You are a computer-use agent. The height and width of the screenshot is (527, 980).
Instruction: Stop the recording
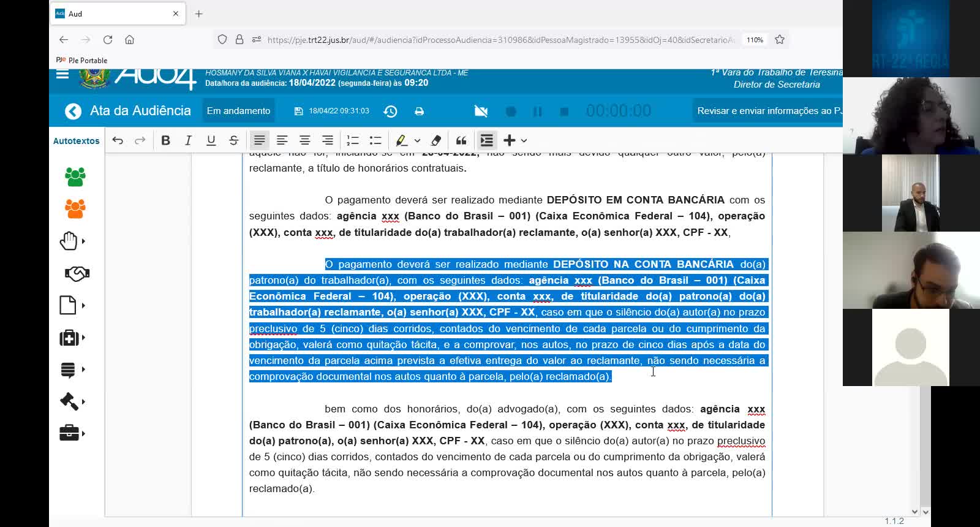[564, 112]
